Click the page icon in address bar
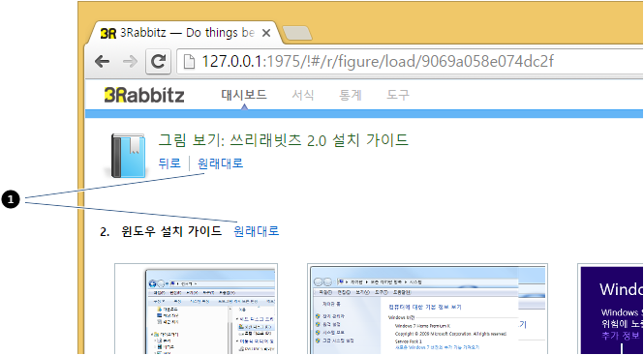The height and width of the screenshot is (355, 644). [189, 62]
